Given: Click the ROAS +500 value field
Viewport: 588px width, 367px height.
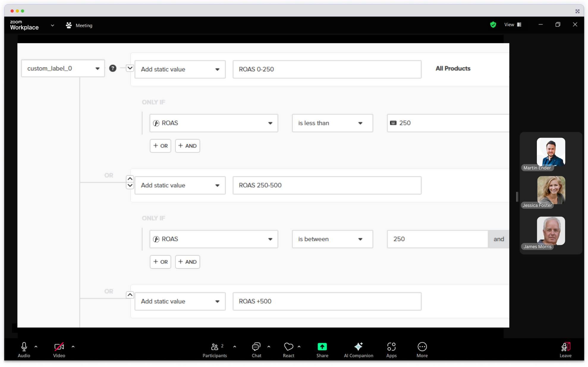Looking at the screenshot, I should tap(327, 301).
